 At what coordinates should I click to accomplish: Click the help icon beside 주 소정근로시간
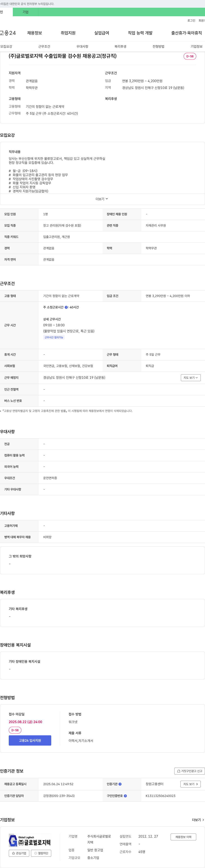tap(66, 307)
